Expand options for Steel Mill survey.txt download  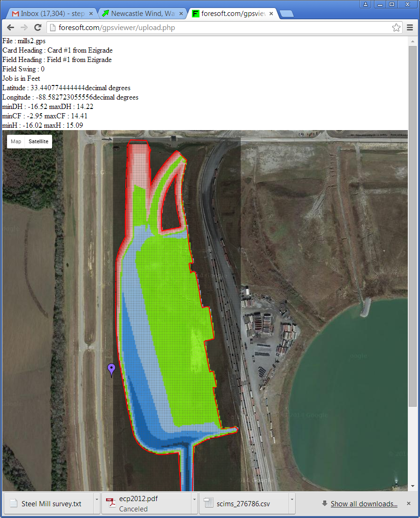(x=97, y=504)
